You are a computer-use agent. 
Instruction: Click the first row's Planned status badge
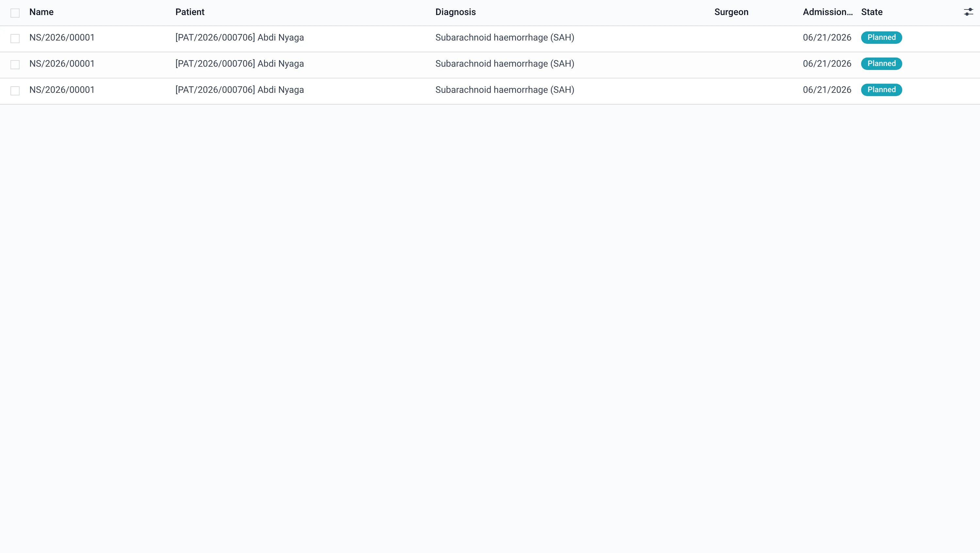[881, 37]
